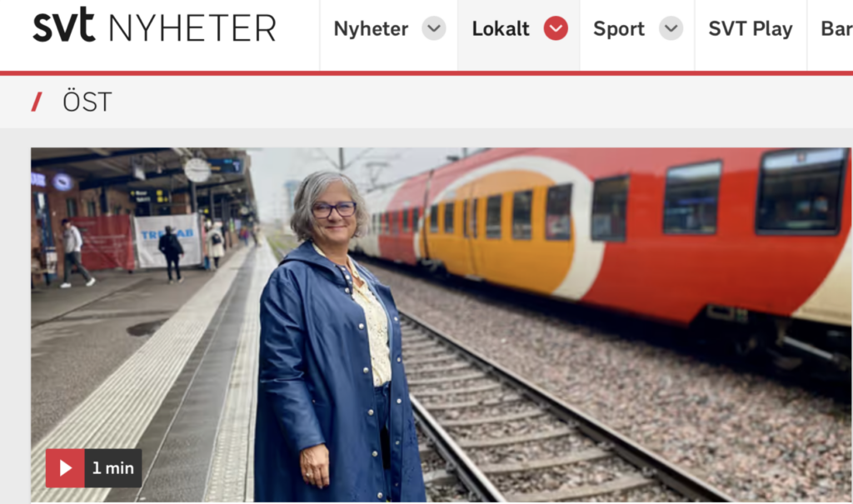Select the Lokalt menu item
Viewport: 853px width, 504px height.
(501, 28)
